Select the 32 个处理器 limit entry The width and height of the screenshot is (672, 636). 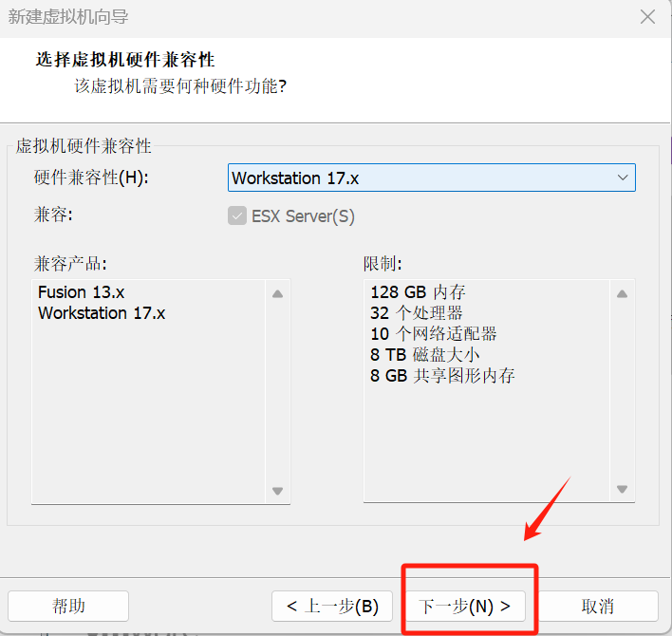pos(417,313)
